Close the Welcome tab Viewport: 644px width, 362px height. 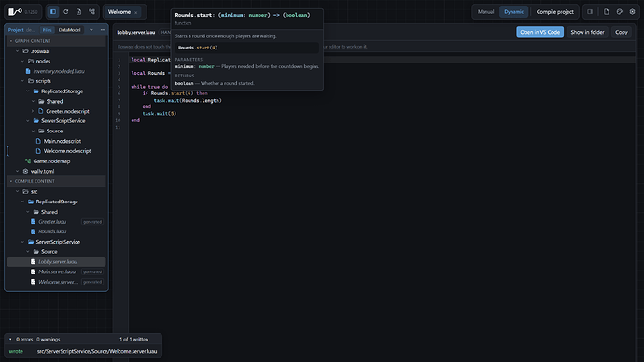[136, 13]
